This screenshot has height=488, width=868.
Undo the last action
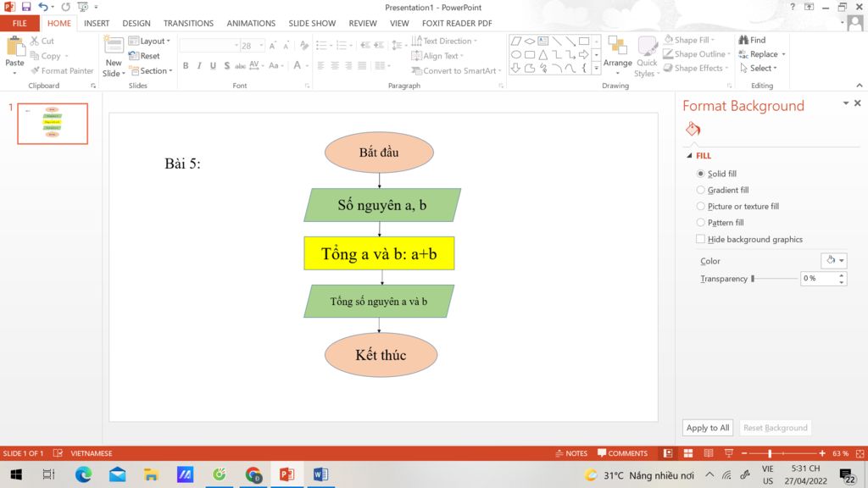pyautogui.click(x=42, y=7)
